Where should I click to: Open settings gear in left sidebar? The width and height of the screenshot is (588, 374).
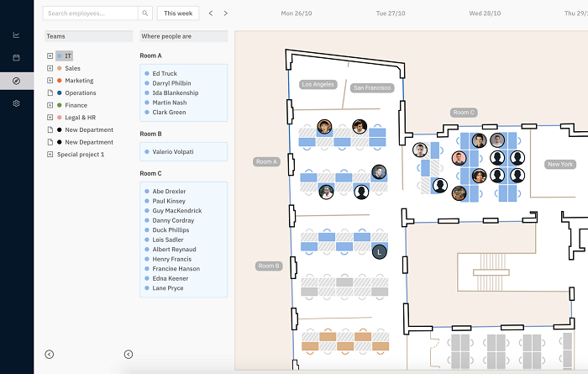click(16, 103)
